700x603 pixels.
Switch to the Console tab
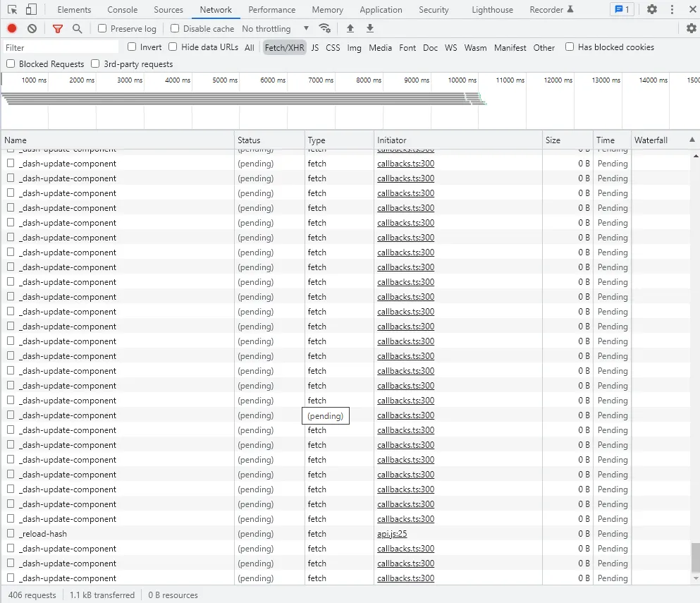pos(123,9)
